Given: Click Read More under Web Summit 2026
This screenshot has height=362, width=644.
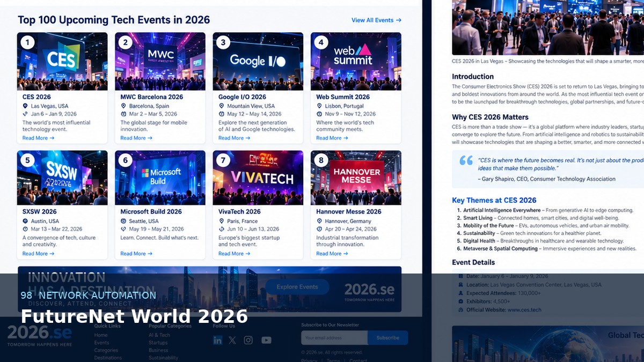Looking at the screenshot, I should pos(332,138).
